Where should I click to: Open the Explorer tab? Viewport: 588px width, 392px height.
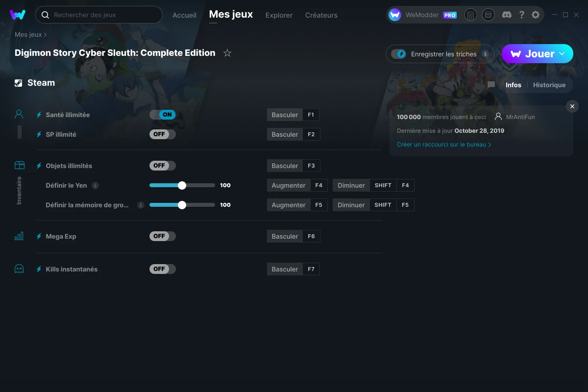click(279, 15)
